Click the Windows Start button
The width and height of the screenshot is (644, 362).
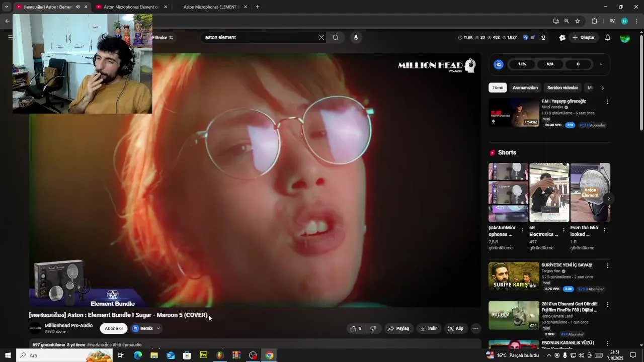click(x=8, y=355)
